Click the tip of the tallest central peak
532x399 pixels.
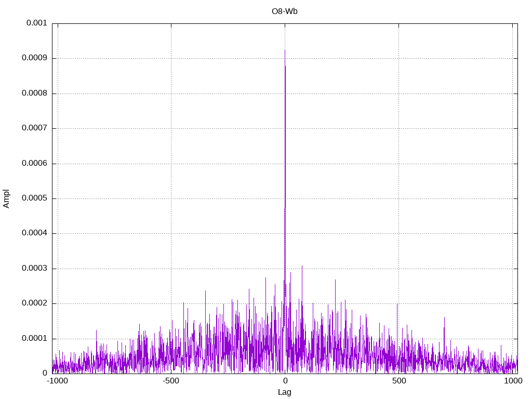tap(285, 50)
